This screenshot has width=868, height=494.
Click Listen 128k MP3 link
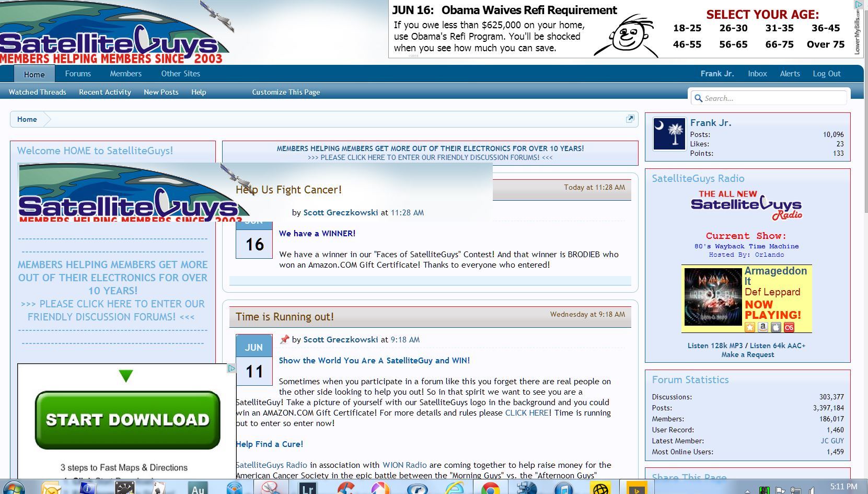click(x=715, y=346)
